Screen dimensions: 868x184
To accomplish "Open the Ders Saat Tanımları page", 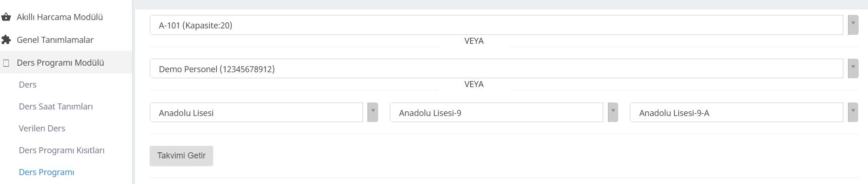I will 56,107.
